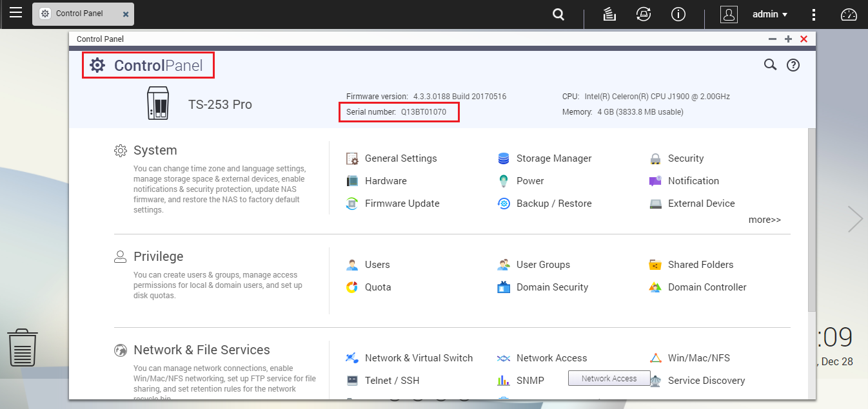Click the Win/Mac/NFS icon
This screenshot has width=868, height=409.
tap(655, 358)
